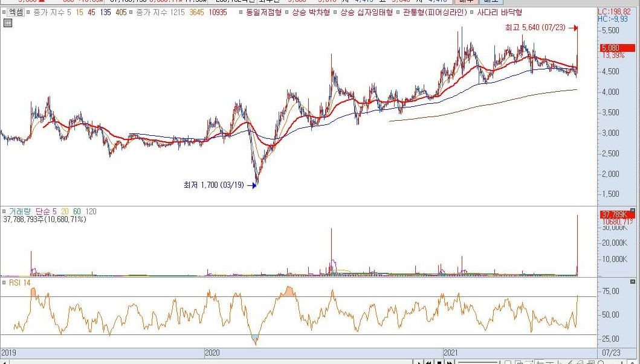This screenshot has width=640, height=364.
Task: Toggle the small square before 엑셀
Action: 4,12
